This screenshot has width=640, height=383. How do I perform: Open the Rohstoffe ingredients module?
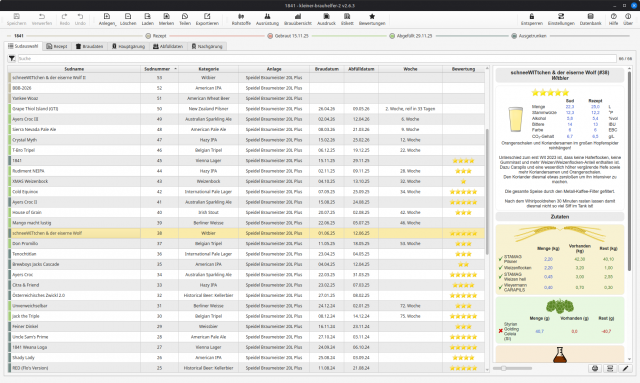click(x=241, y=19)
